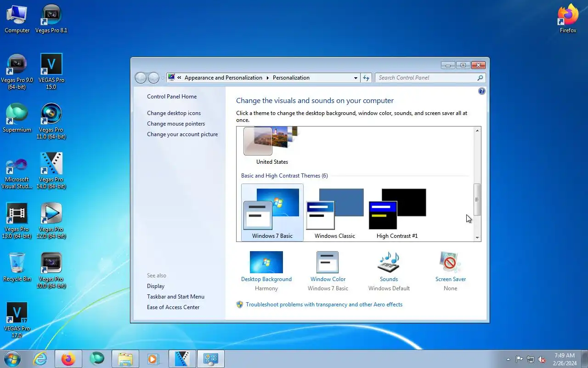Select the Vegas Pro 8.1 desktop shortcut

point(51,19)
